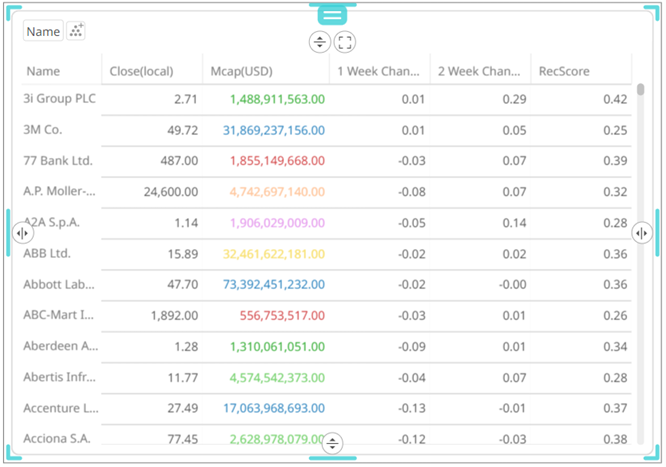Click the 77 Bank Ltd. name cell
This screenshot has width=666, height=467.
58,161
